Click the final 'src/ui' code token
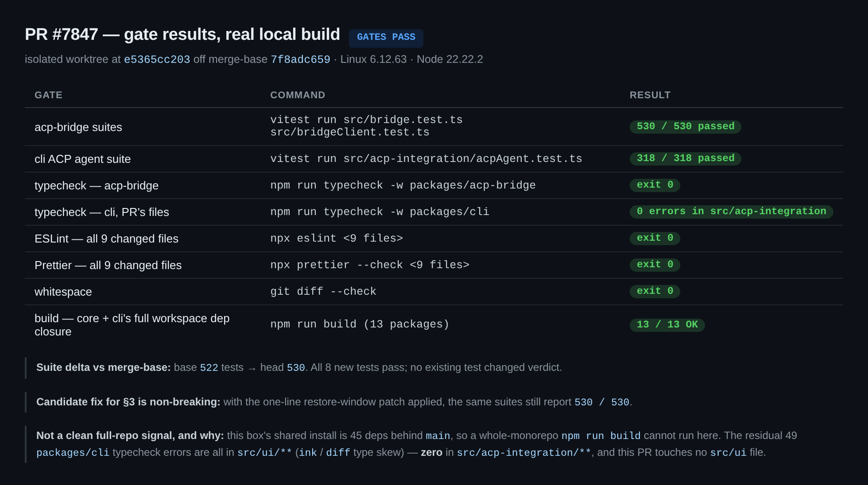The image size is (868, 485). click(x=728, y=453)
